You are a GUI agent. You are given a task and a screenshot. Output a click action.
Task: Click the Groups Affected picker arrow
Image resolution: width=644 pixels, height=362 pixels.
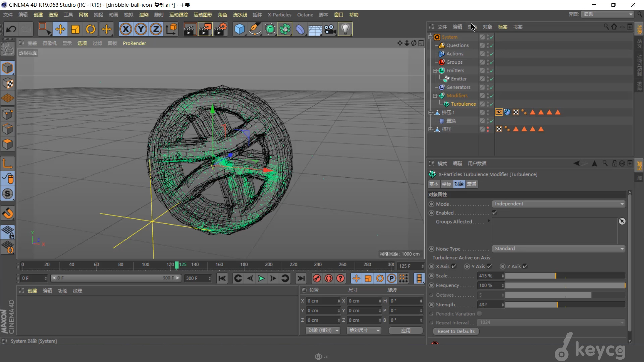(x=622, y=221)
